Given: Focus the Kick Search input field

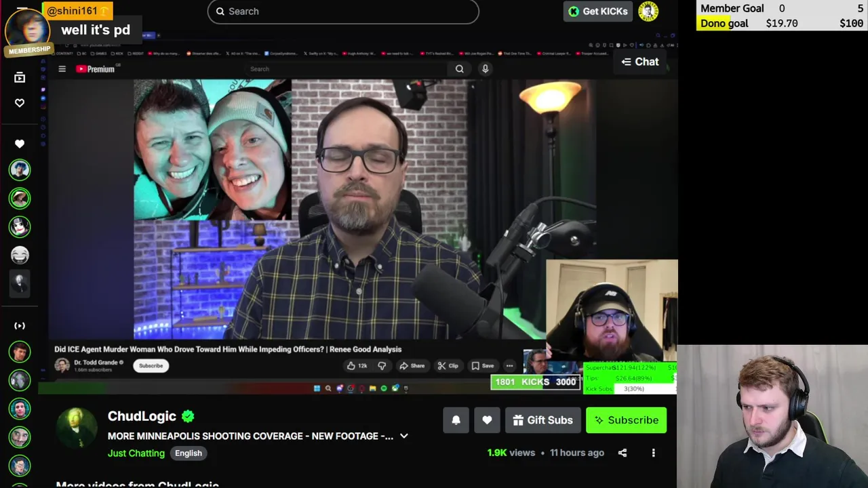Looking at the screenshot, I should click(343, 12).
